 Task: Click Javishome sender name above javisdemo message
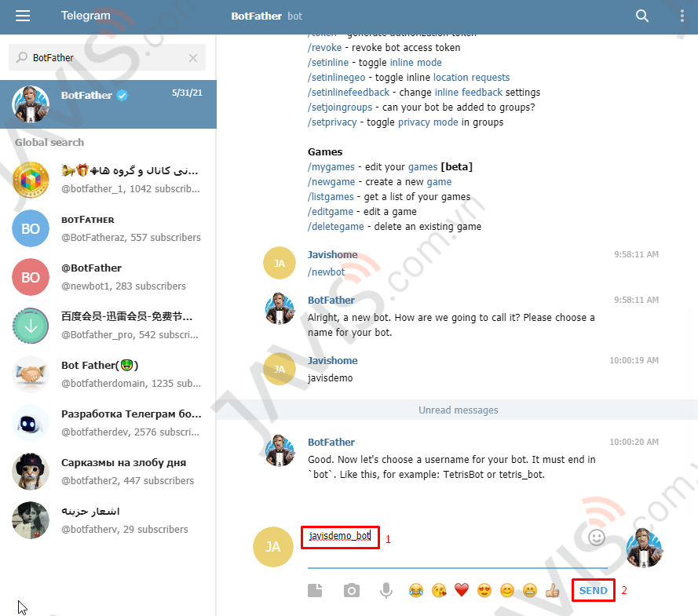[x=333, y=361]
